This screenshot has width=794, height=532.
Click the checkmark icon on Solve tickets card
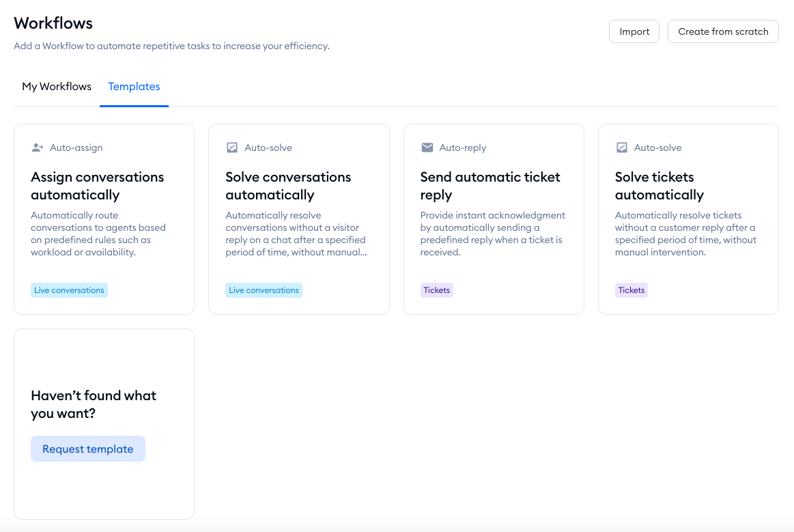tap(622, 148)
